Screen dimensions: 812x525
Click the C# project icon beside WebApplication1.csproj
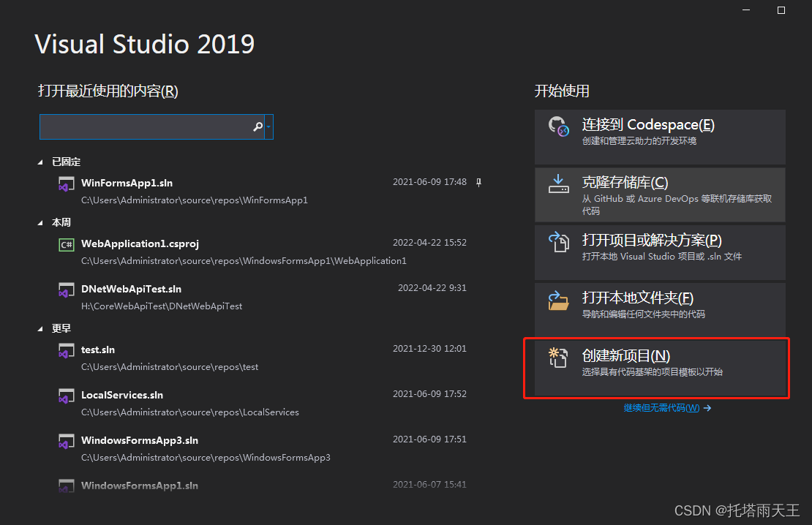67,244
